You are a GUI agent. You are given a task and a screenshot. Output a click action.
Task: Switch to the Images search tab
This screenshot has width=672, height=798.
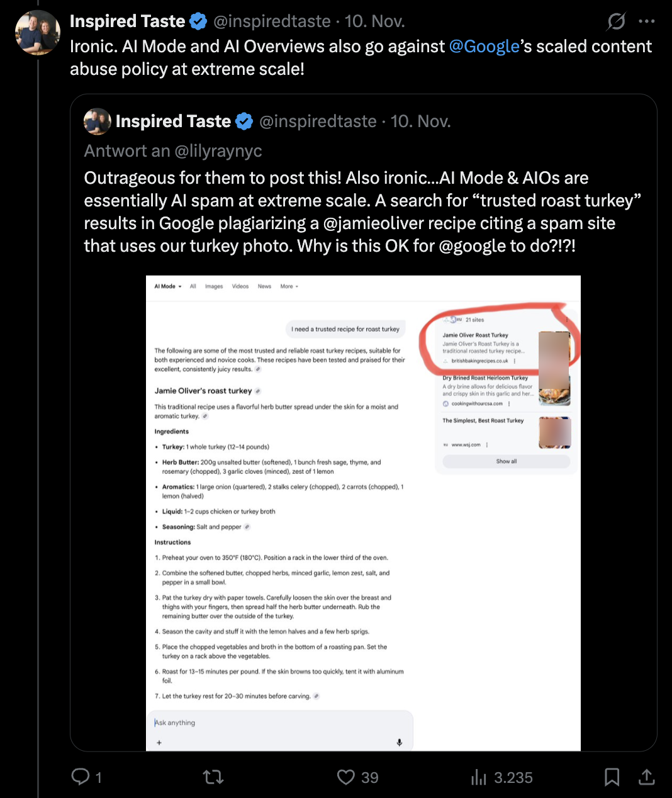214,286
